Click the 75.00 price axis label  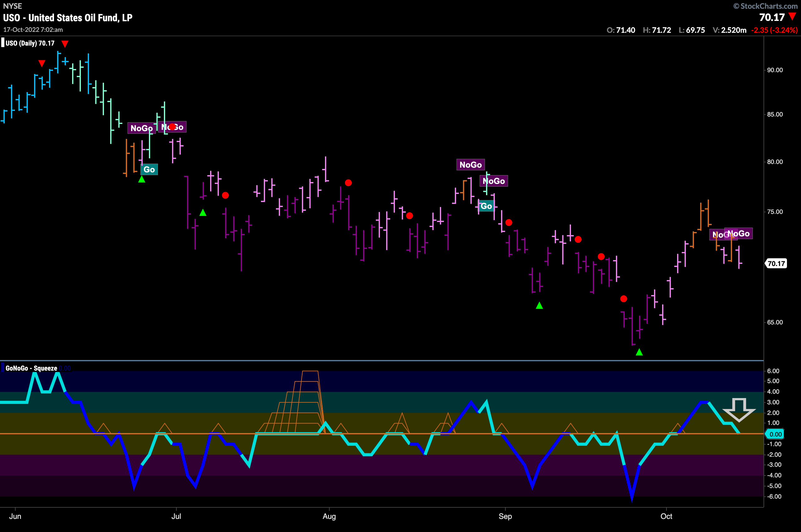click(x=775, y=212)
